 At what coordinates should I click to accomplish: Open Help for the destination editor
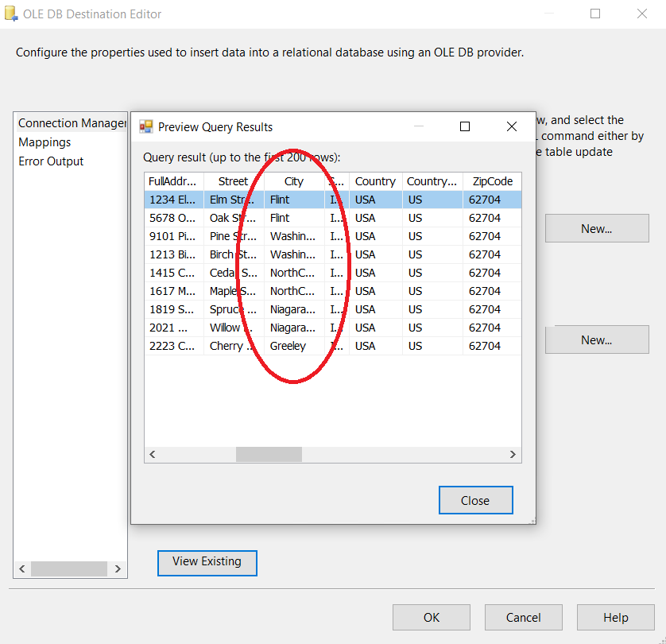point(615,617)
